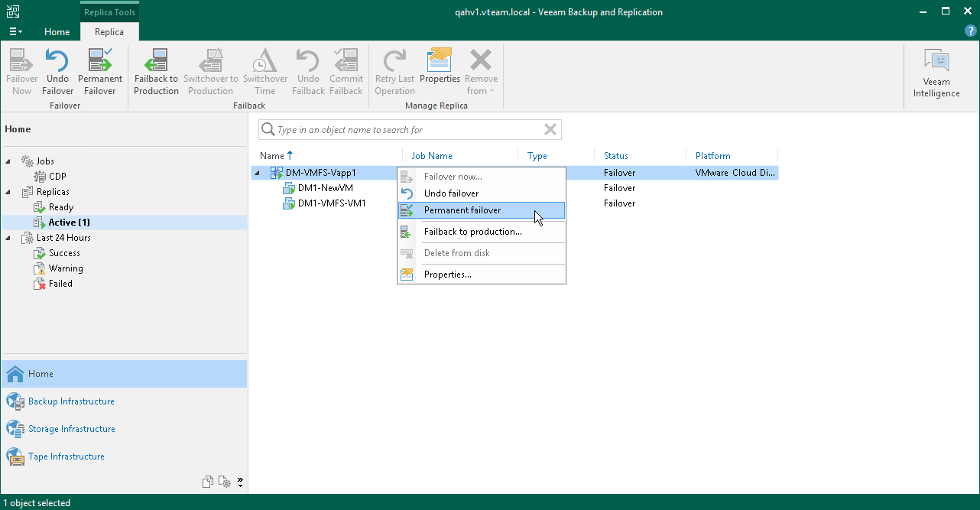
Task: Open Backup Infrastructure view
Action: coord(71,401)
